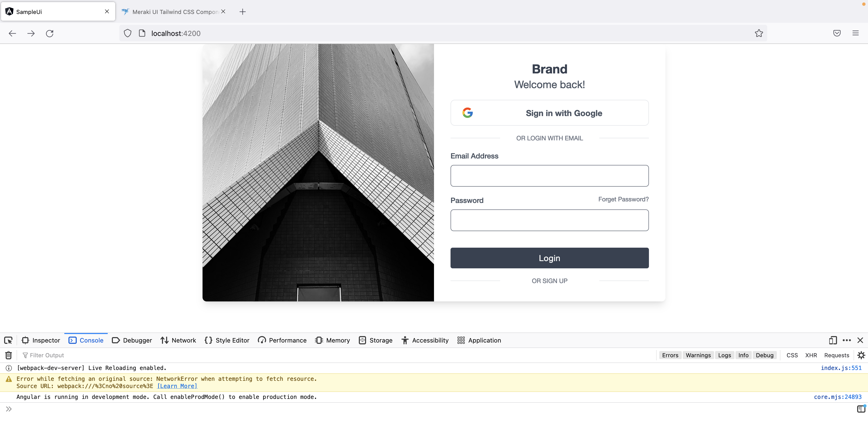
Task: Open the DevTools customize menu (three dots)
Action: 847,340
